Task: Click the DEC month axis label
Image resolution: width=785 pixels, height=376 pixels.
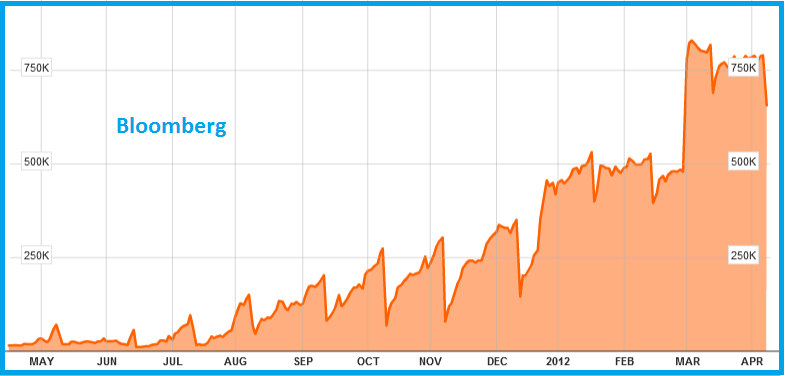Action: (497, 362)
